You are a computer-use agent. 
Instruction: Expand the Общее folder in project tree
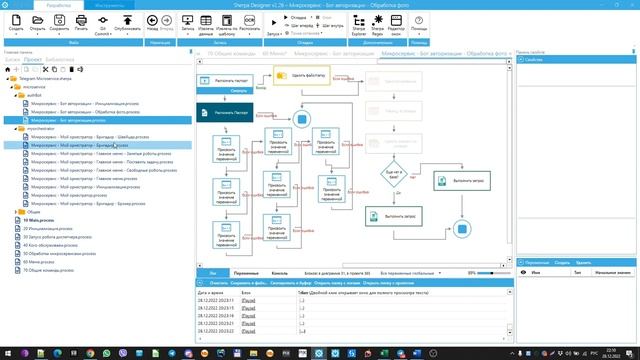[x=16, y=212]
